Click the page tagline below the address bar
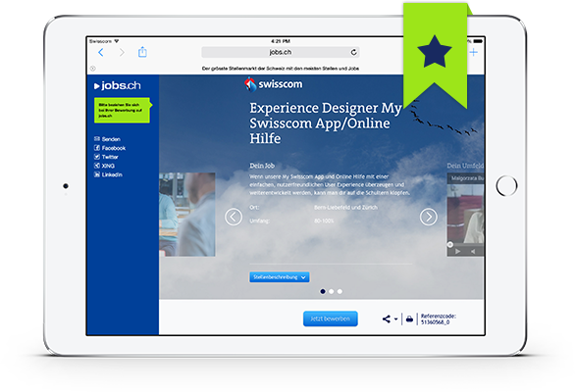This screenshot has width=575, height=392. 281,69
